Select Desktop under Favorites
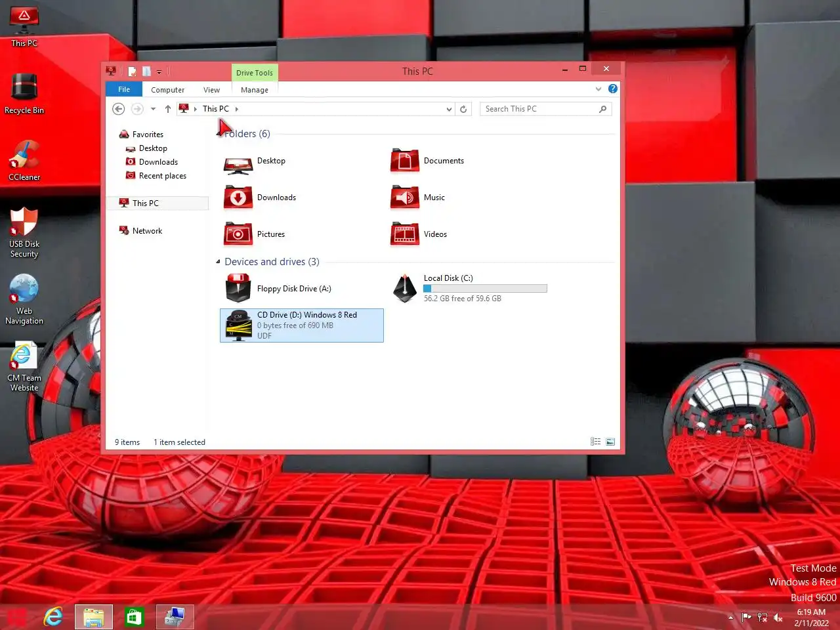Image resolution: width=840 pixels, height=630 pixels. [153, 148]
